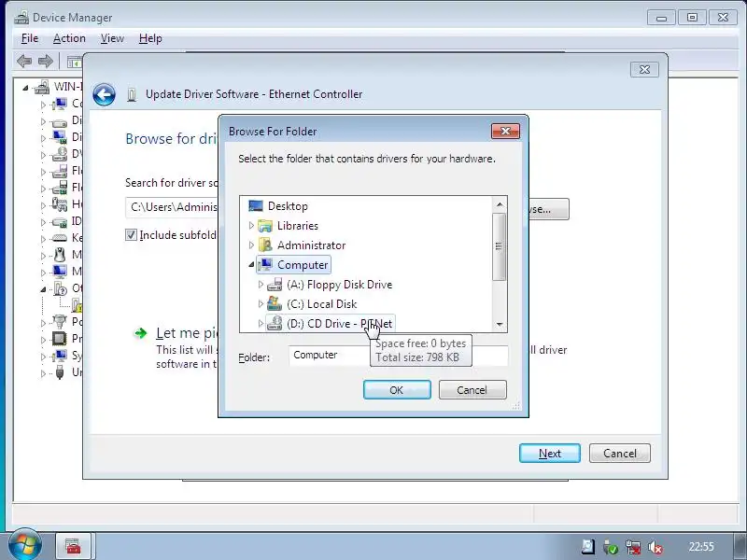Click the Folder name input field
This screenshot has width=747, height=560.
(399, 356)
